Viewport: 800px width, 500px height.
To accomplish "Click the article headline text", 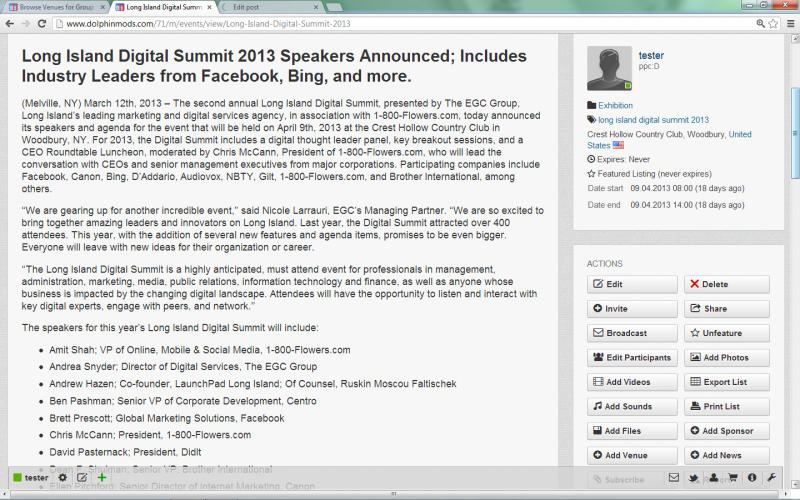I will [x=274, y=66].
